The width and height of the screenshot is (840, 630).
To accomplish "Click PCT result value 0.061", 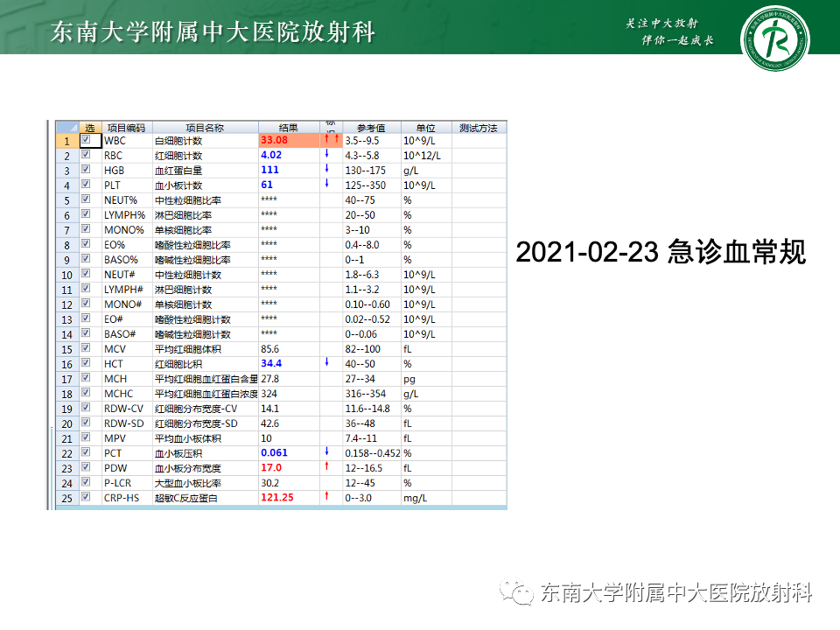I will 274,452.
